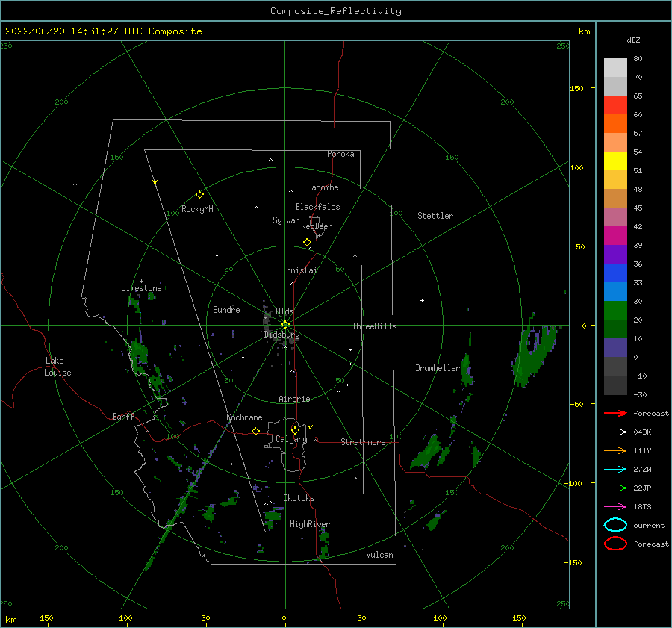Select the Didsbury city label
Image resolution: width=672 pixels, height=628 pixels.
click(281, 335)
